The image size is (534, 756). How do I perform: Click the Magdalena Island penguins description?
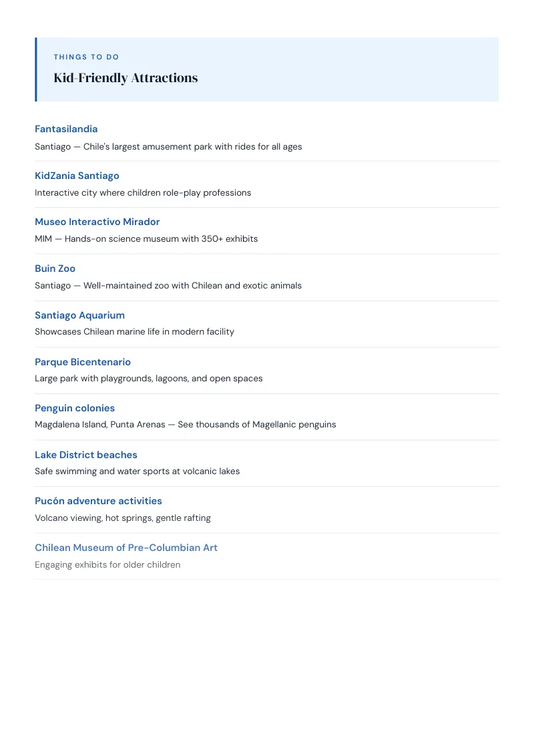186,425
